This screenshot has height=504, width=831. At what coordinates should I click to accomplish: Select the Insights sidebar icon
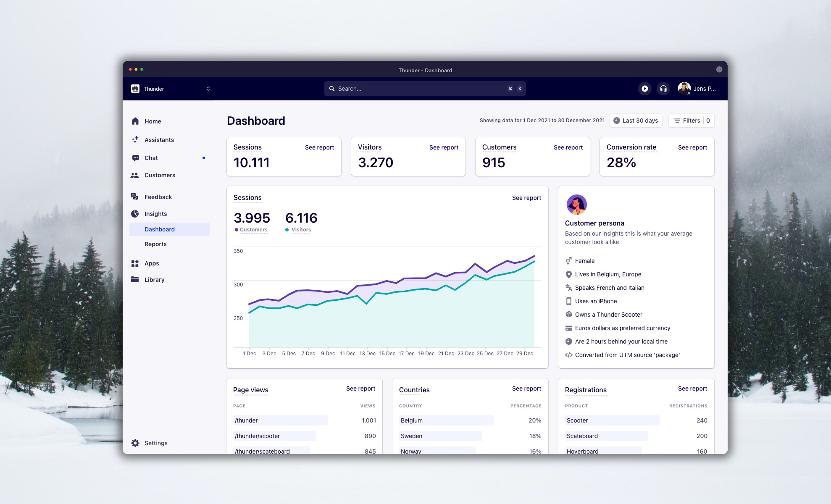(x=135, y=213)
